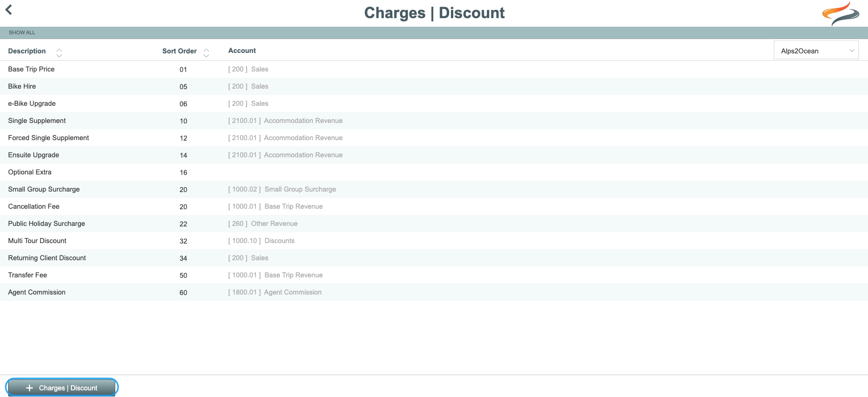Image resolution: width=868 pixels, height=397 pixels.
Task: Select Agent Commission description
Action: point(37,292)
